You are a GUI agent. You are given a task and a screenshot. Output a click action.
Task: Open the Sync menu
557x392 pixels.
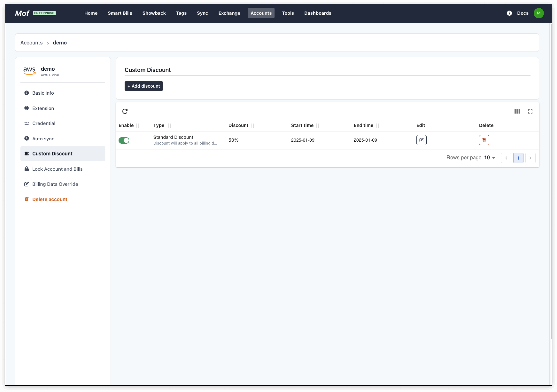pyautogui.click(x=202, y=13)
